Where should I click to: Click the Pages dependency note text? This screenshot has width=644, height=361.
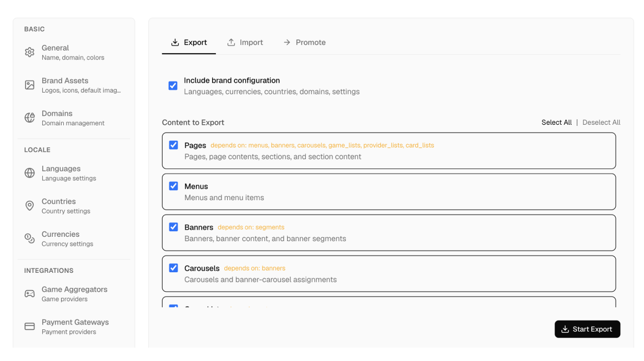(x=322, y=145)
